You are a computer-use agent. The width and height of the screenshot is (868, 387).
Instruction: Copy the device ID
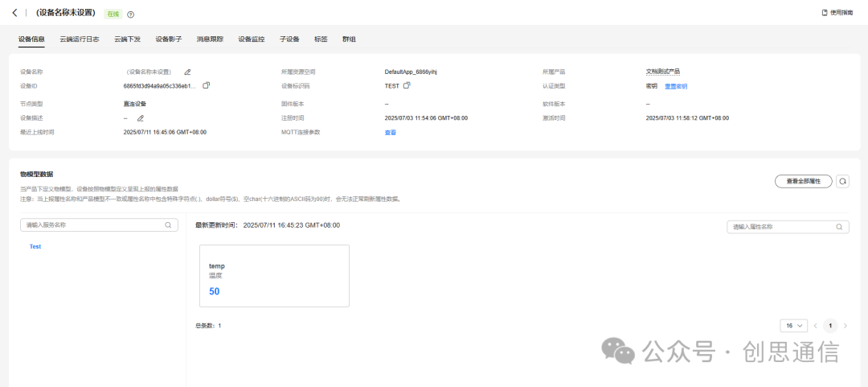pos(207,85)
